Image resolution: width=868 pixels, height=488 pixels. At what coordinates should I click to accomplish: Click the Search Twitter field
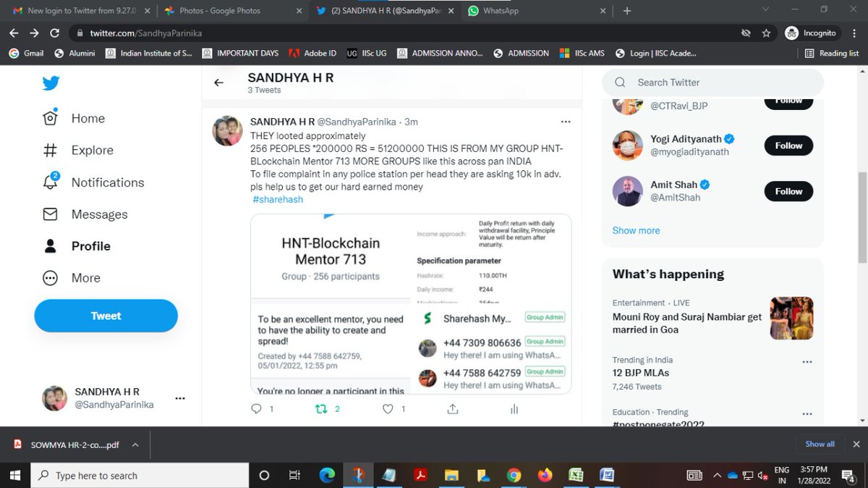[712, 83]
